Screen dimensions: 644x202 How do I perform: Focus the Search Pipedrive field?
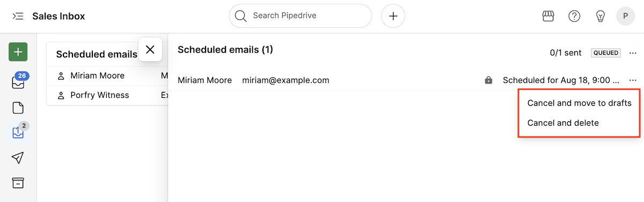click(301, 16)
